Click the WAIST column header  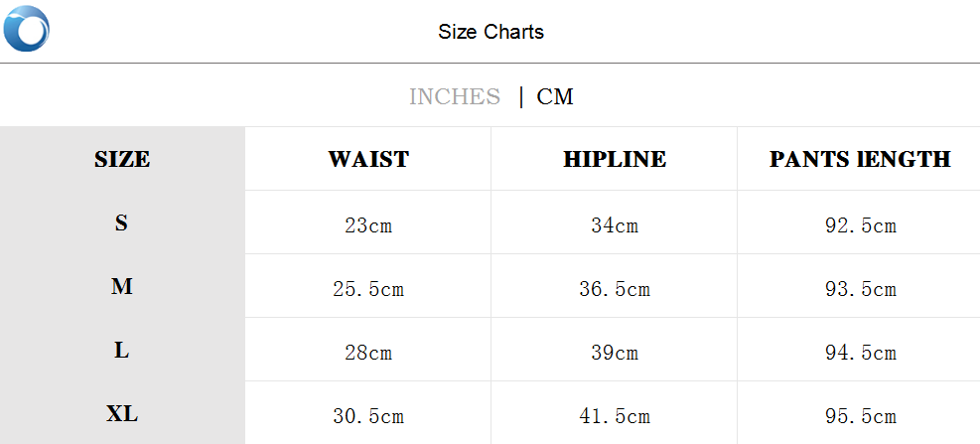(x=368, y=159)
